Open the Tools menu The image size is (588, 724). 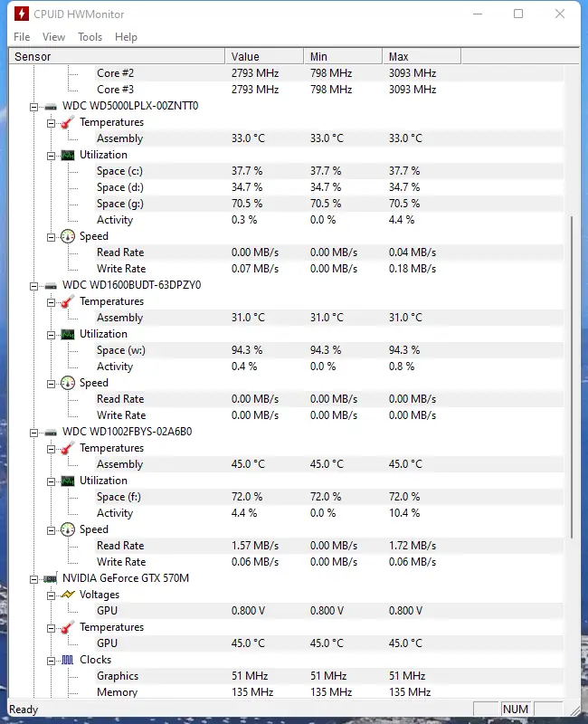pyautogui.click(x=90, y=37)
